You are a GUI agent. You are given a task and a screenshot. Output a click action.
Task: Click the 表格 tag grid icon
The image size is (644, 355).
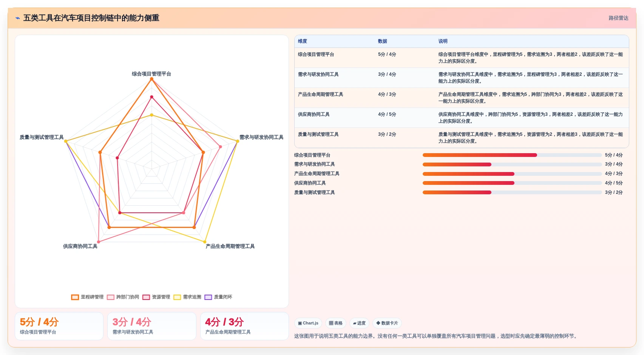(x=331, y=323)
